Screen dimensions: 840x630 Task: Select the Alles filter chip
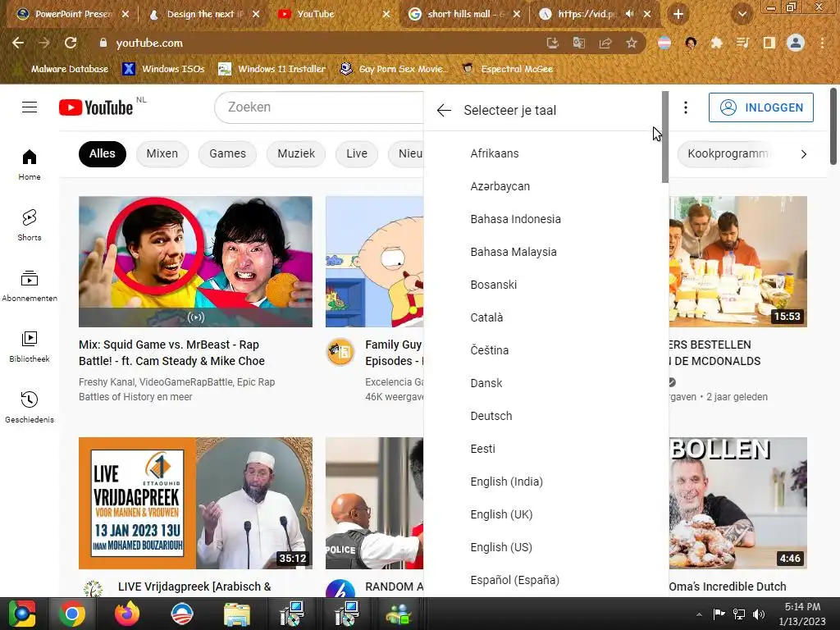point(103,153)
